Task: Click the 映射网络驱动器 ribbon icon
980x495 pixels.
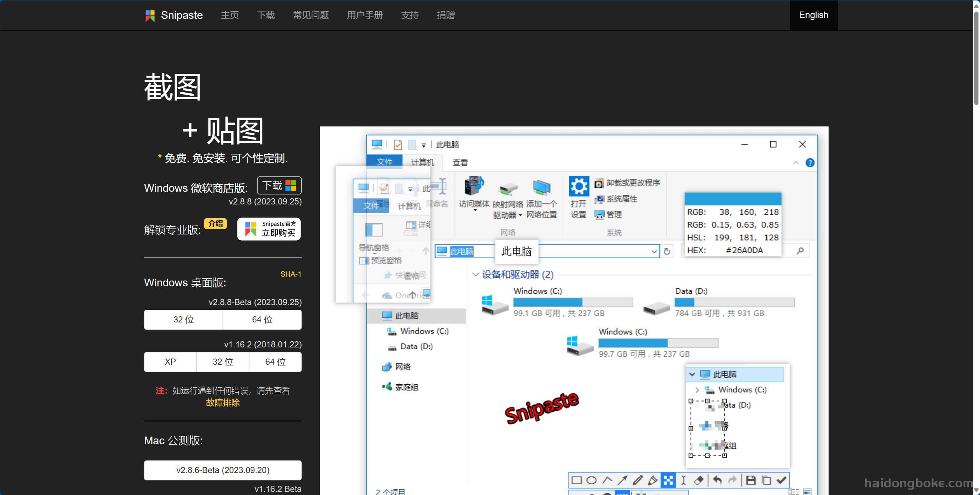Action: click(x=508, y=188)
